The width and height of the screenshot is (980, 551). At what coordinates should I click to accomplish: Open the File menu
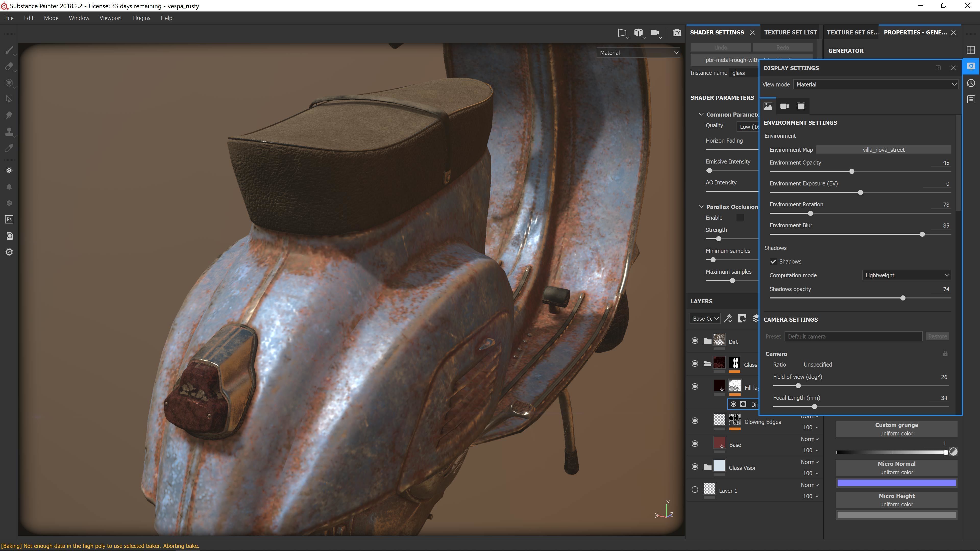click(9, 18)
